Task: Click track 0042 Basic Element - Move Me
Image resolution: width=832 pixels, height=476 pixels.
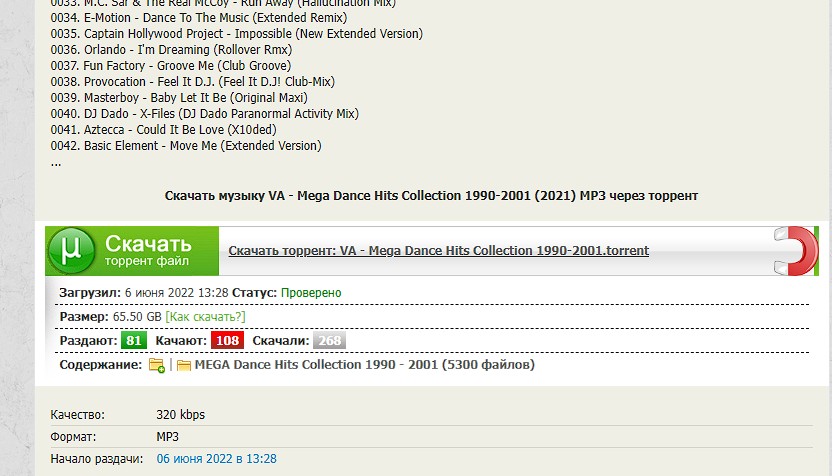Action: pyautogui.click(x=186, y=145)
